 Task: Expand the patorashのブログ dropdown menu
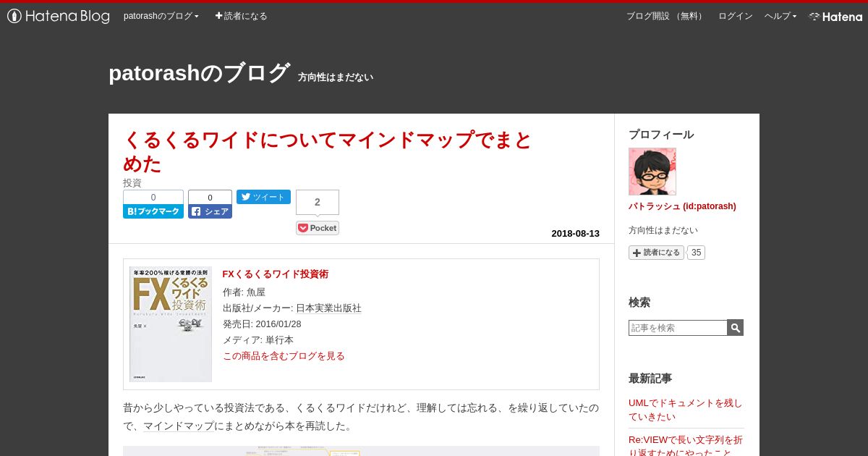[x=161, y=16]
